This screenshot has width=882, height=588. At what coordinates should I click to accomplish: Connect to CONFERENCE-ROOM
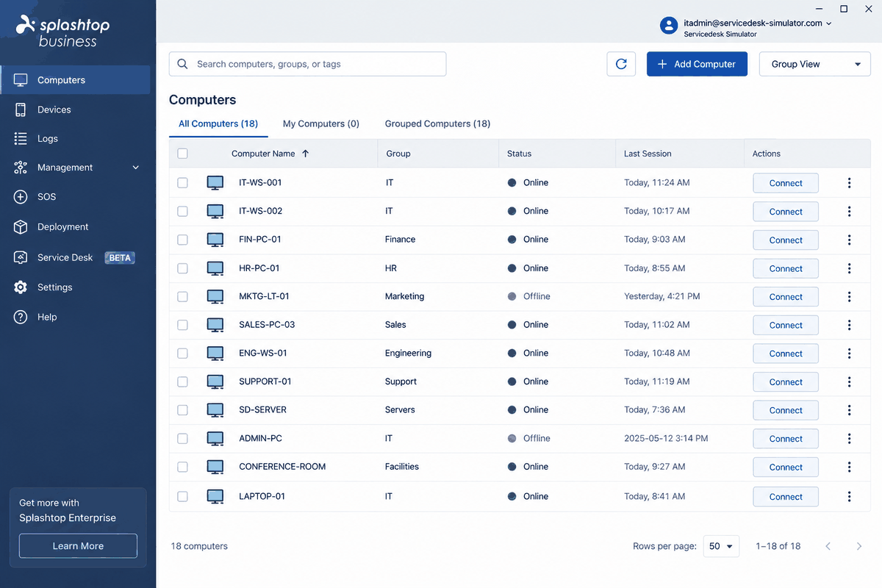786,467
